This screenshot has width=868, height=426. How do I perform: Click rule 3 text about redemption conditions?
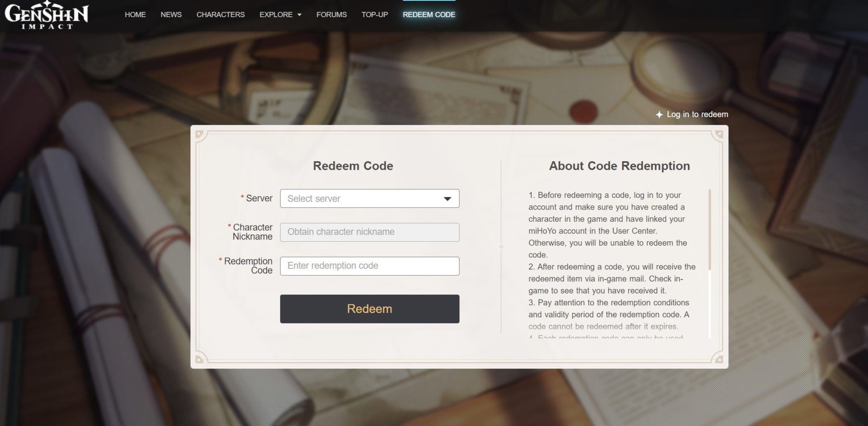[x=609, y=314]
